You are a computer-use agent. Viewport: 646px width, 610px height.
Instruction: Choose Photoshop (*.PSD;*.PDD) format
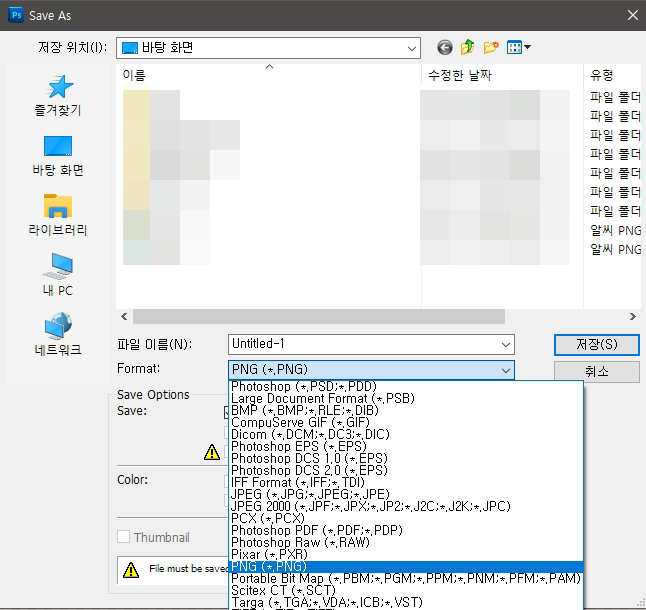(x=406, y=387)
